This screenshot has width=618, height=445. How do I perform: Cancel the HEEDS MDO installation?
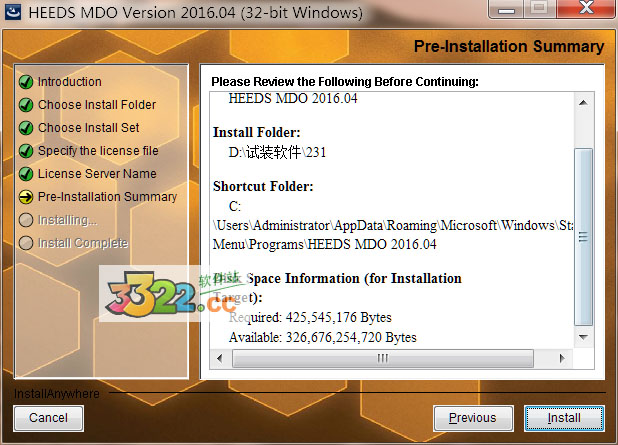coord(48,418)
